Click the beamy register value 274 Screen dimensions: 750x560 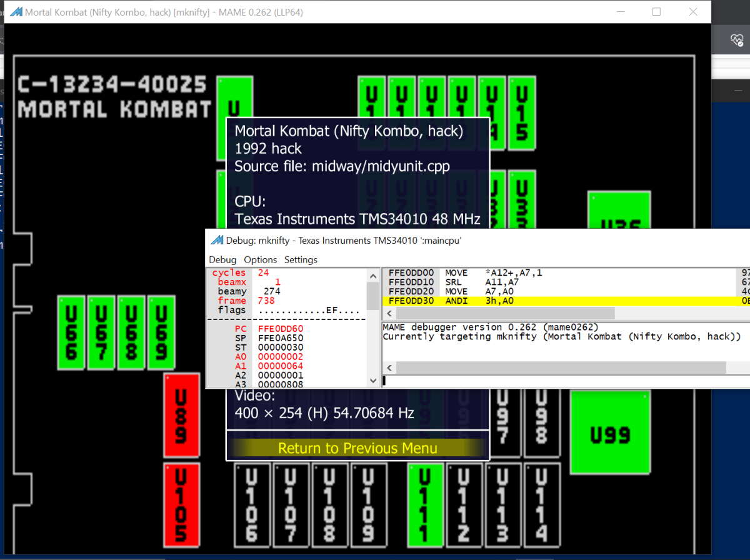pyautogui.click(x=272, y=292)
